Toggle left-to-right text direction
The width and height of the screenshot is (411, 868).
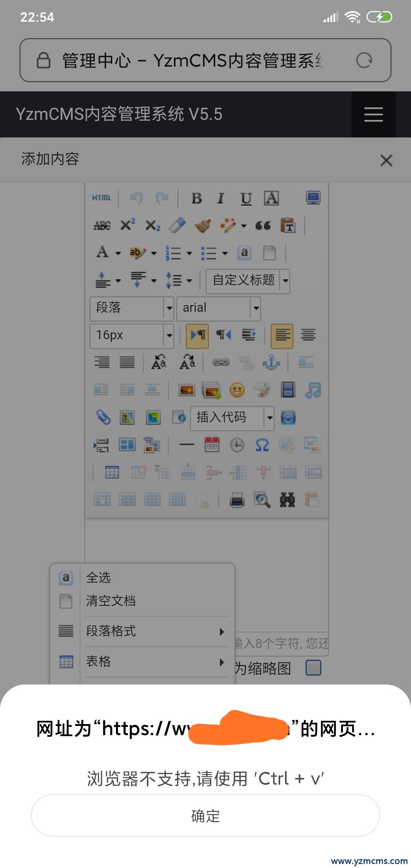pos(197,336)
